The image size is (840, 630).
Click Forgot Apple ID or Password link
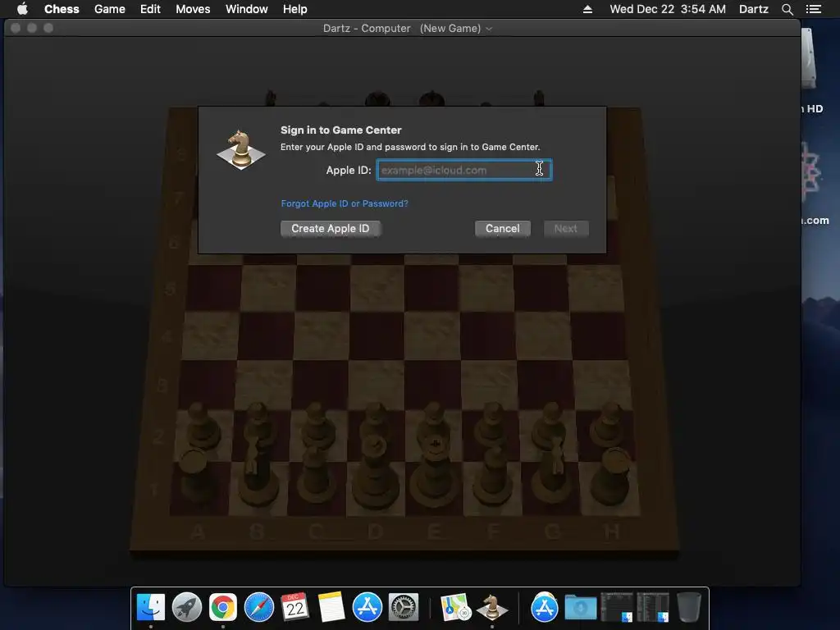[x=345, y=203]
